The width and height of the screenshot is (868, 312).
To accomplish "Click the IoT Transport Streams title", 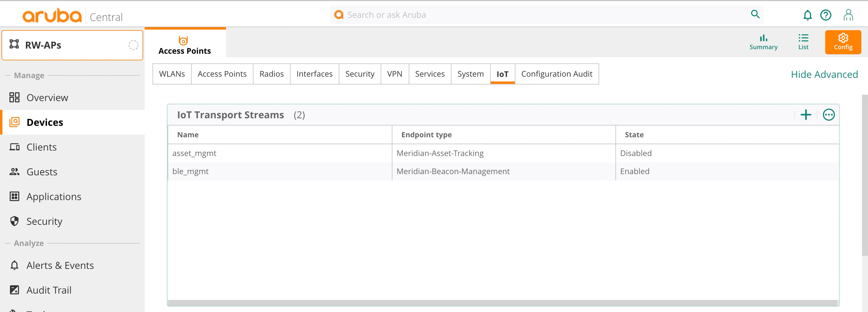I will 231,115.
